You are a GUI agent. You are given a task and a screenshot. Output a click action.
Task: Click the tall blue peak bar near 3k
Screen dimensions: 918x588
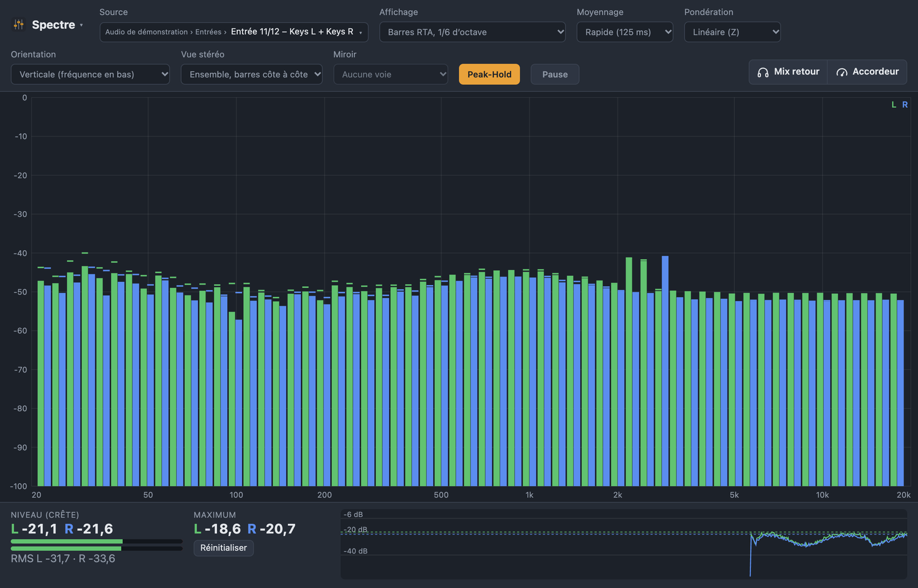click(x=665, y=371)
